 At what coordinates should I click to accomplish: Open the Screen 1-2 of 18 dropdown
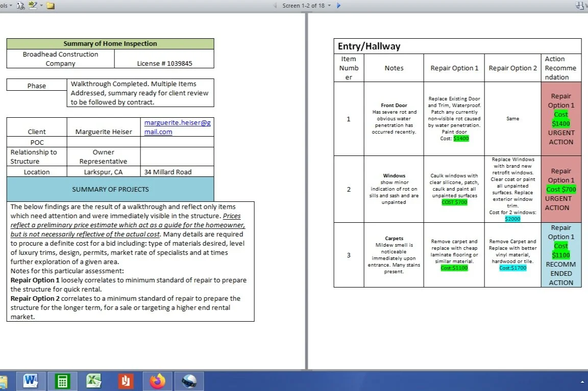pos(307,6)
